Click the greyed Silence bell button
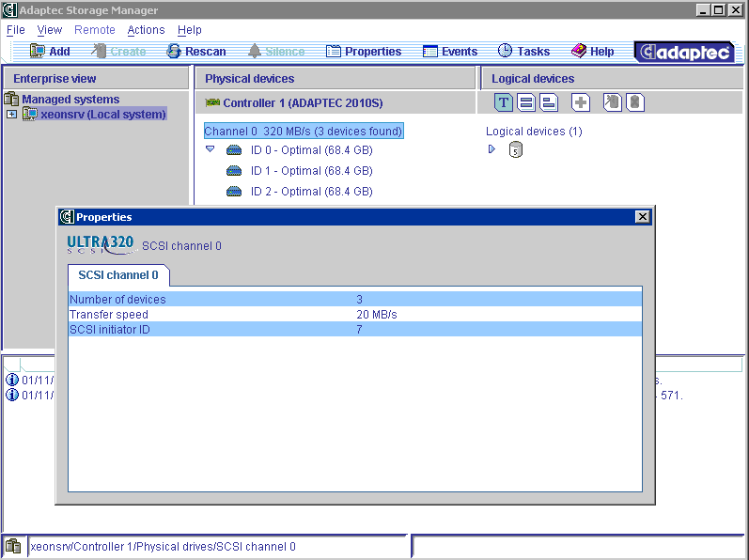The height and width of the screenshot is (560, 749). [276, 51]
